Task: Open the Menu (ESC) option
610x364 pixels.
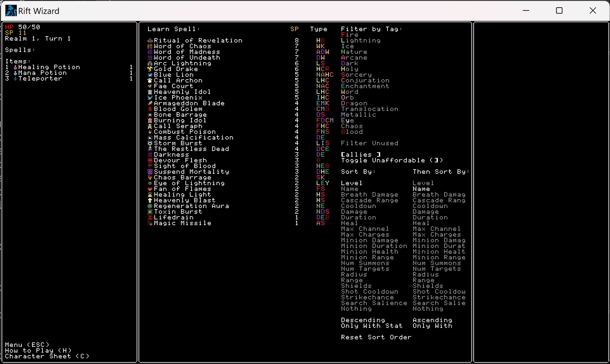Action: (27, 345)
